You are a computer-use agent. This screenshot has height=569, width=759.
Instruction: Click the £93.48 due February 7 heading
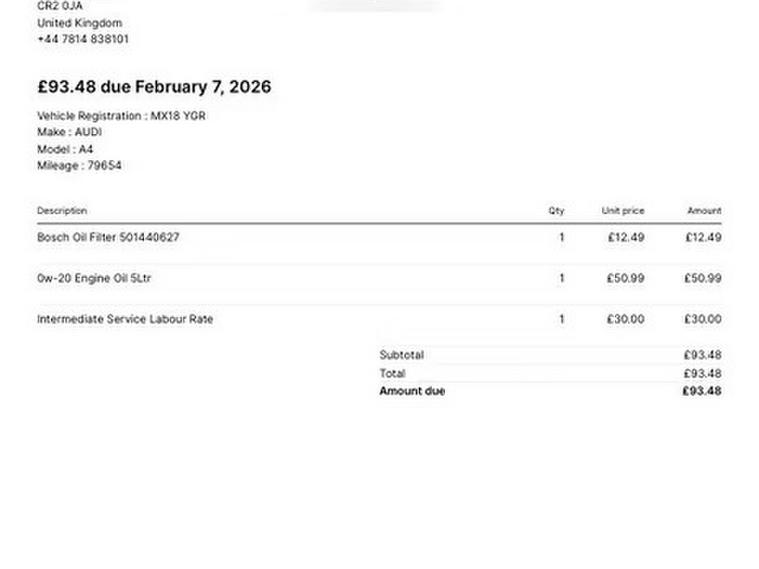pyautogui.click(x=154, y=87)
